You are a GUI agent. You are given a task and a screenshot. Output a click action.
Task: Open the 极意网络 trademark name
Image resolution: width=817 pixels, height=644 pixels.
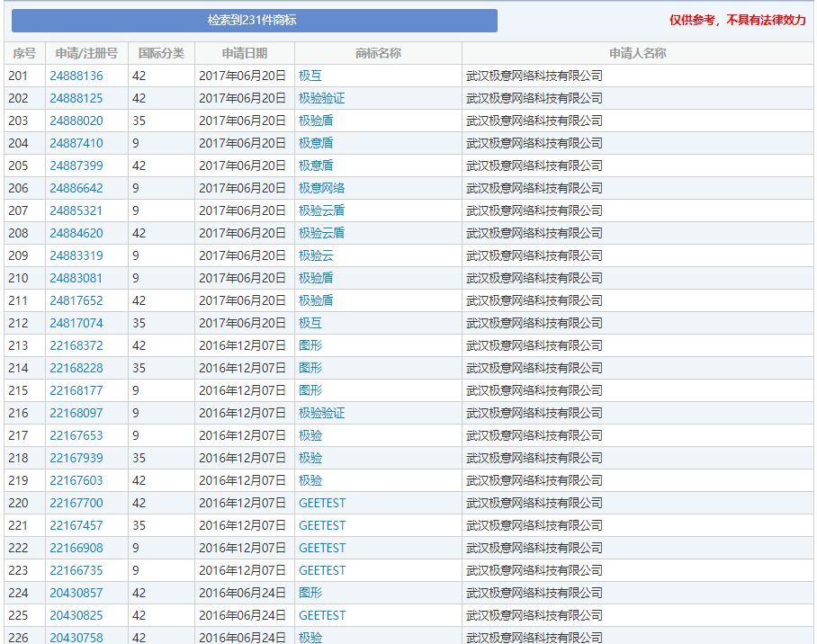click(321, 188)
